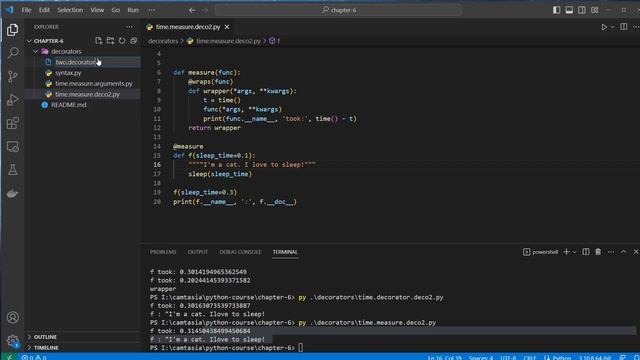Maximize the panel size
Viewport: 640px width, 360px height.
click(623, 252)
